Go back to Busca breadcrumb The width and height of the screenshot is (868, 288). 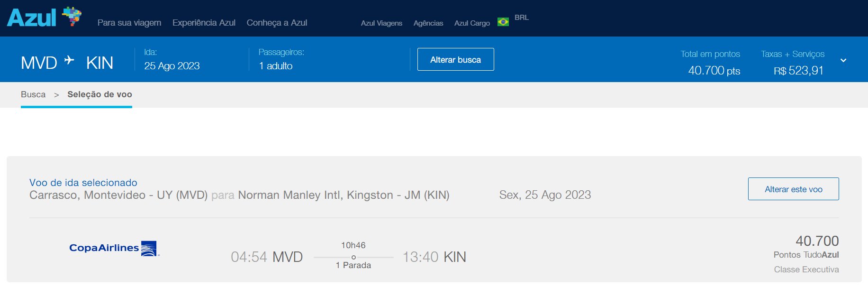click(x=33, y=94)
